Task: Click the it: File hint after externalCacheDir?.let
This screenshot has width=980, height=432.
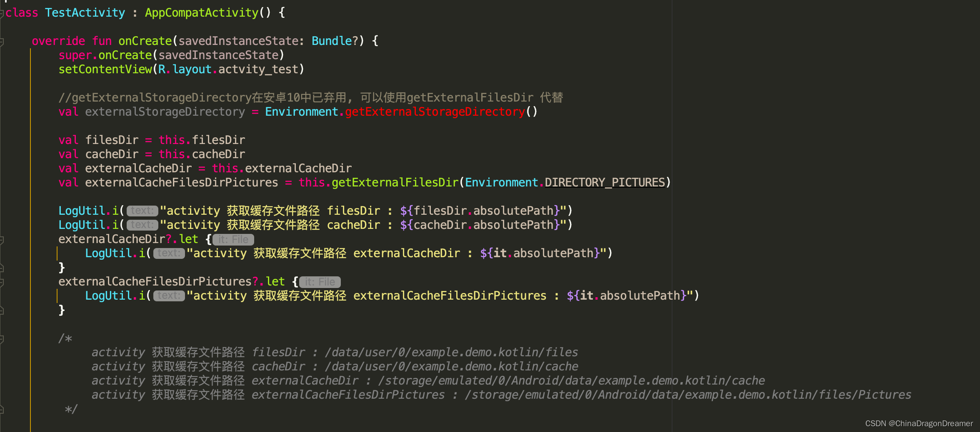Action: click(x=233, y=240)
